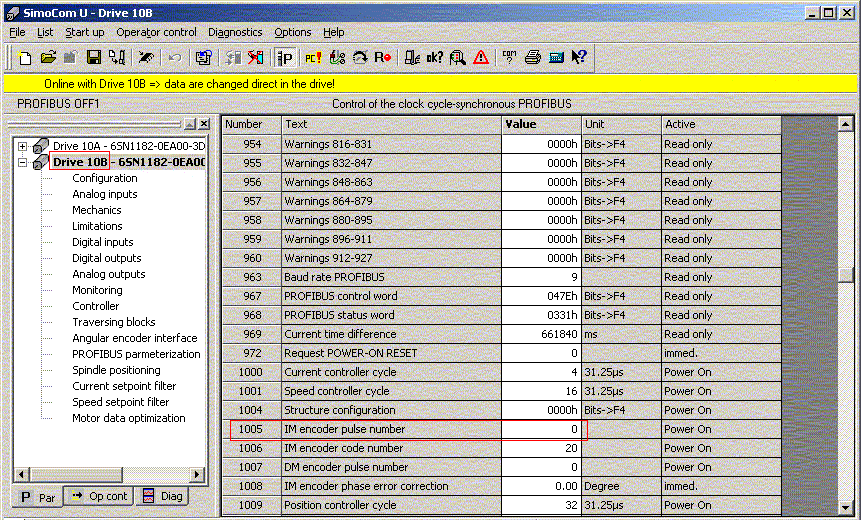This screenshot has width=861, height=520.
Task: Click the R reset toolbar icon
Action: coord(382,57)
